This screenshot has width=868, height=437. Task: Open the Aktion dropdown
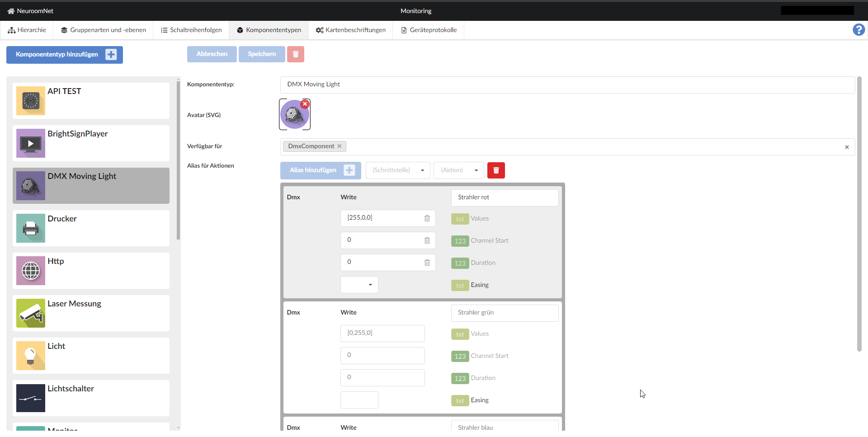pos(458,170)
